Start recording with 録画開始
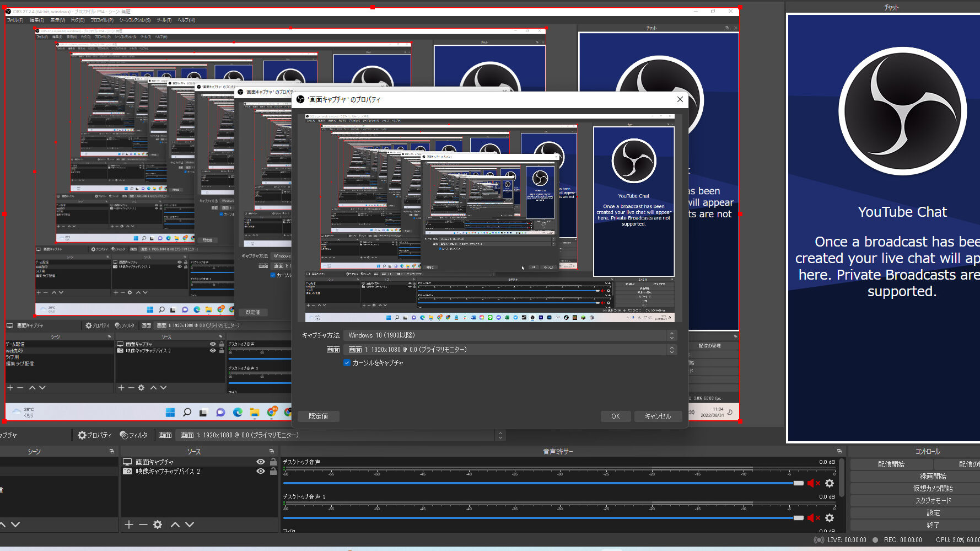The height and width of the screenshot is (551, 980). (933, 477)
